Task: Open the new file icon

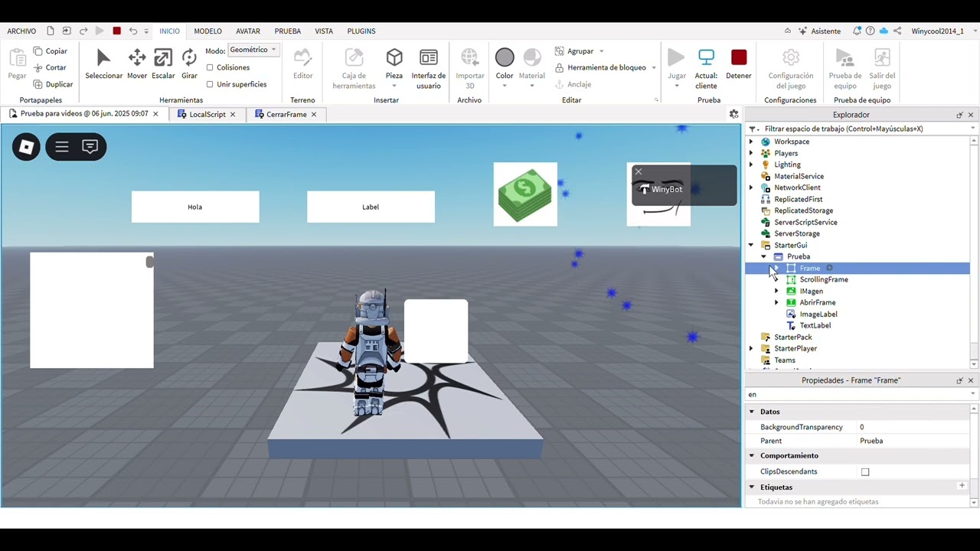Action: click(51, 31)
